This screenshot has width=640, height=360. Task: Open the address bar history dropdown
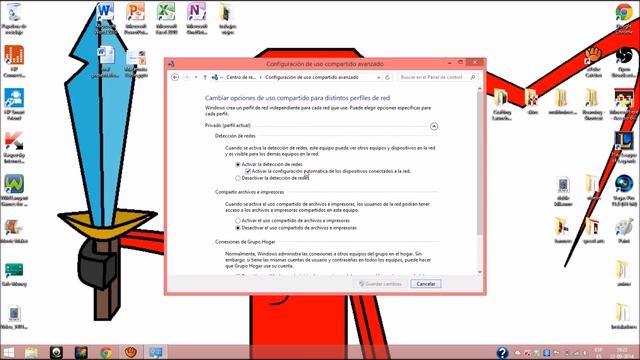[x=378, y=77]
